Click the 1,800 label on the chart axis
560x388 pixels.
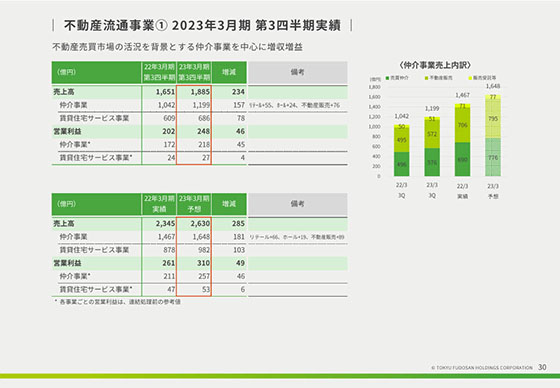375,87
